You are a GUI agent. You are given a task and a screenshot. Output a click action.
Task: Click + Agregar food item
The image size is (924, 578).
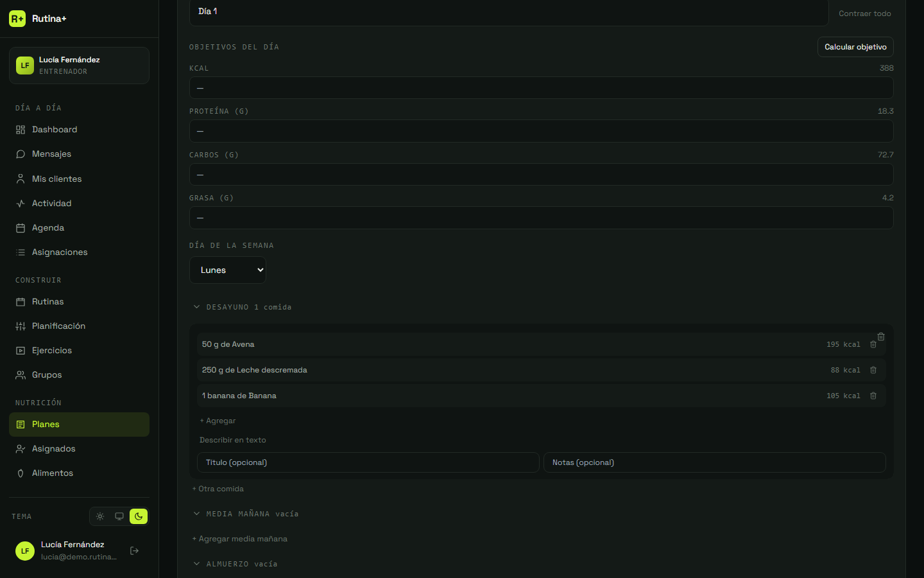(x=218, y=421)
